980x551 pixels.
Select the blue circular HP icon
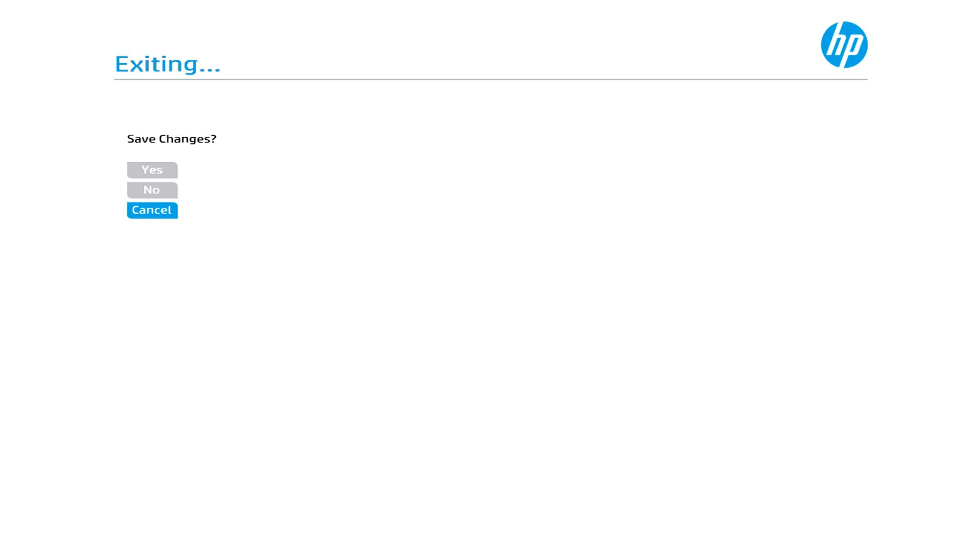point(844,45)
